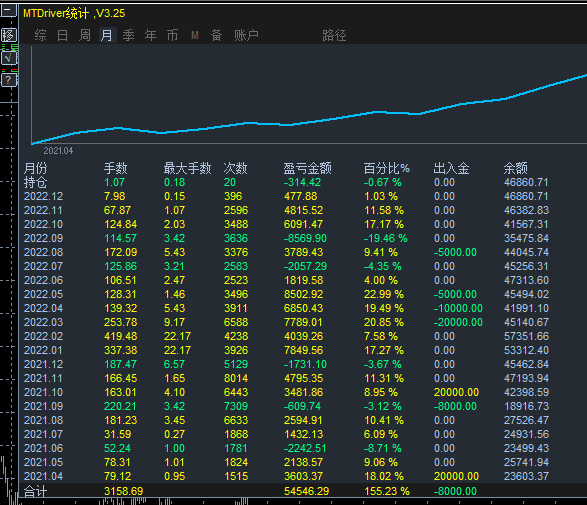Image resolution: width=587 pixels, height=505 pixels.
Task: Open the 账户 account tab
Action: (246, 35)
